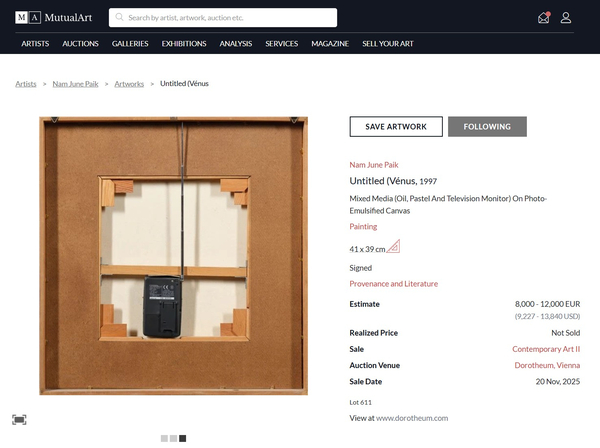
Task: Toggle the Following button
Action: pos(487,127)
